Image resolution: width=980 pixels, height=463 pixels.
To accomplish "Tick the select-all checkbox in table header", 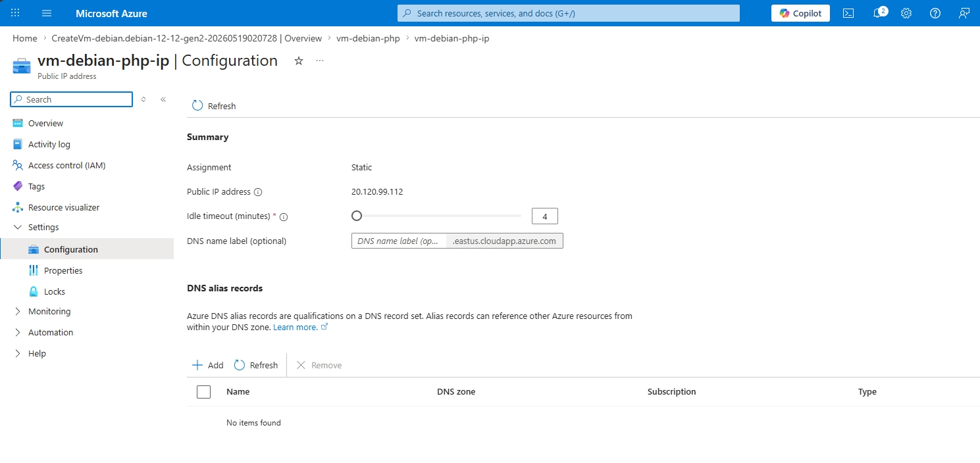I will [x=204, y=392].
